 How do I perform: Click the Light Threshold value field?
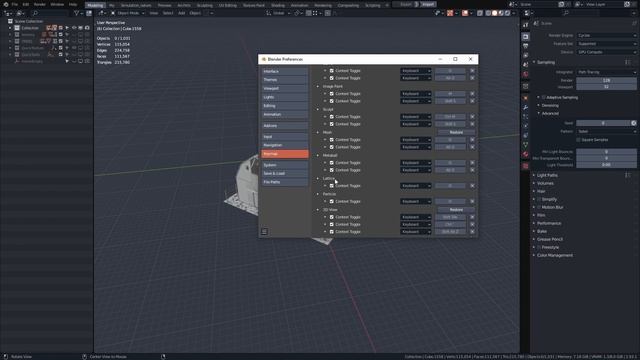[606, 165]
